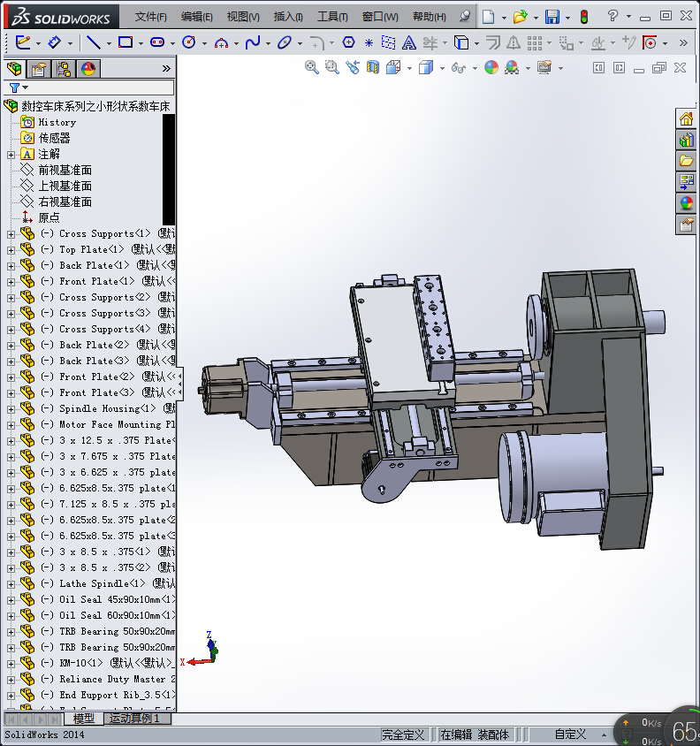Open the 窗口(W) menu
Viewport: 700px width, 746px height.
(x=380, y=17)
